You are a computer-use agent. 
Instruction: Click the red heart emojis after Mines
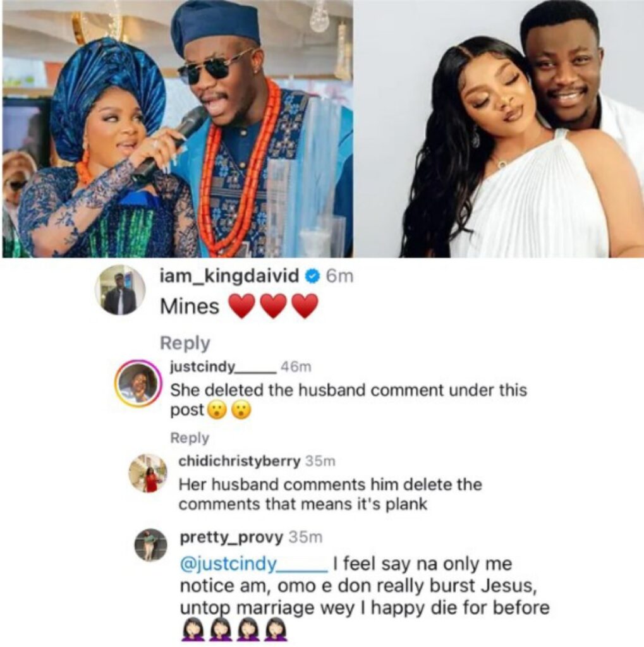tap(273, 306)
